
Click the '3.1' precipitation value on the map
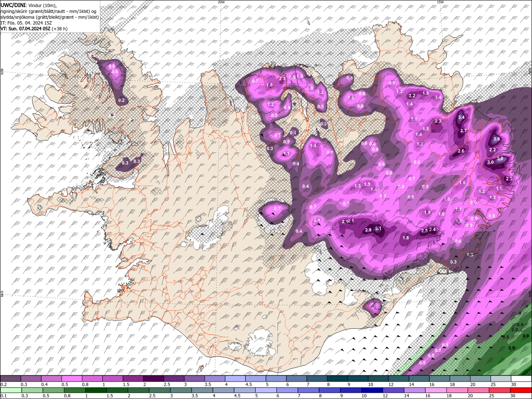pos(378,229)
